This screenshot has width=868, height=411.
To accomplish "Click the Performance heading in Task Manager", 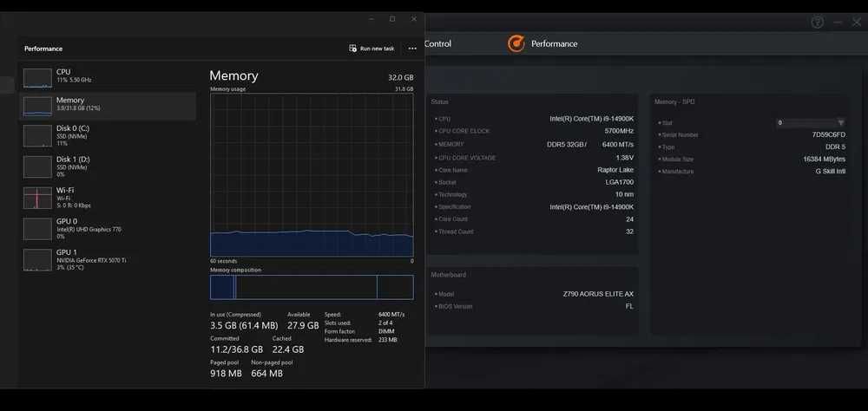I will pos(43,49).
